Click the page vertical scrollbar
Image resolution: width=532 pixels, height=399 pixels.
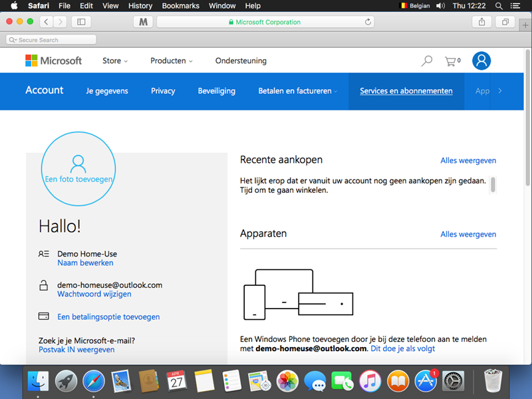(x=527, y=118)
